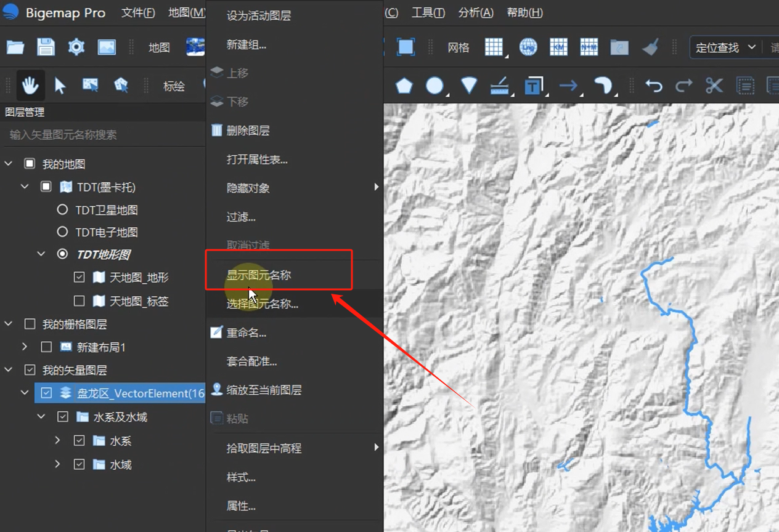Choose 删除图层 in the context menu
The width and height of the screenshot is (779, 532).
pyautogui.click(x=295, y=131)
